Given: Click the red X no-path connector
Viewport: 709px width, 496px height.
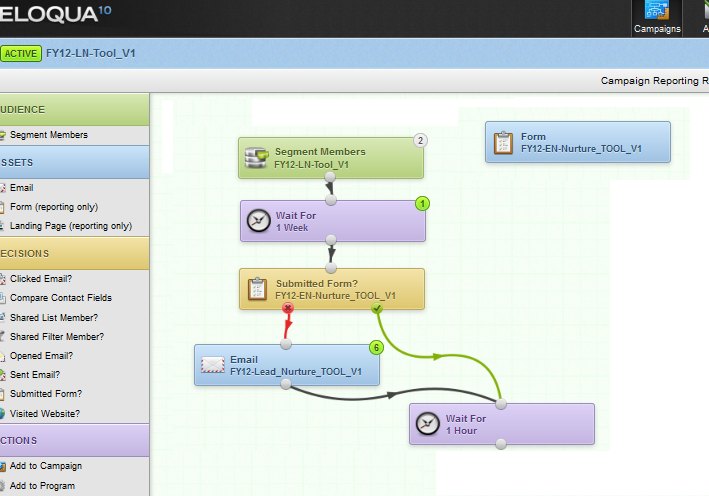Looking at the screenshot, I should (288, 308).
